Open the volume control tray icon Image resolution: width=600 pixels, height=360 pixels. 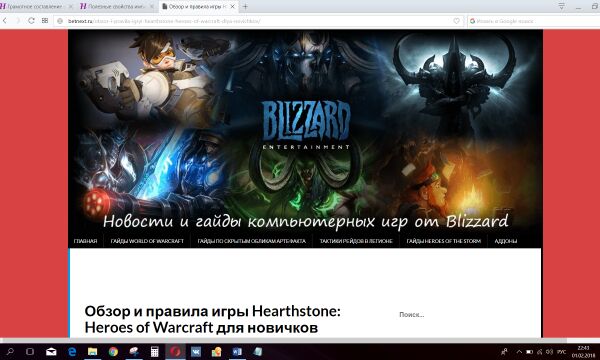point(549,352)
